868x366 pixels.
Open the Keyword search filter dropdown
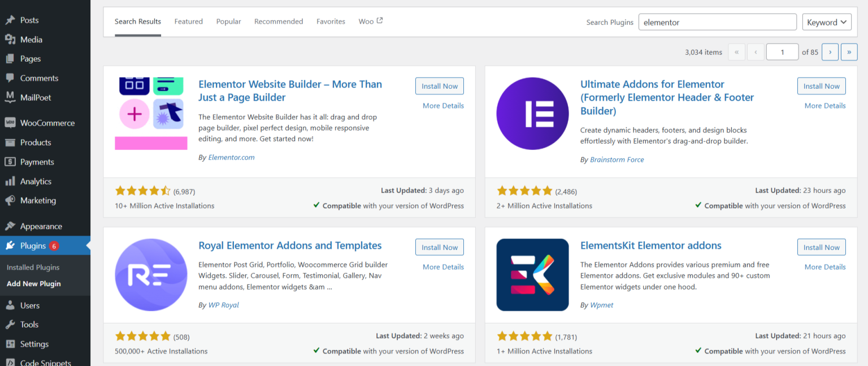click(x=826, y=22)
